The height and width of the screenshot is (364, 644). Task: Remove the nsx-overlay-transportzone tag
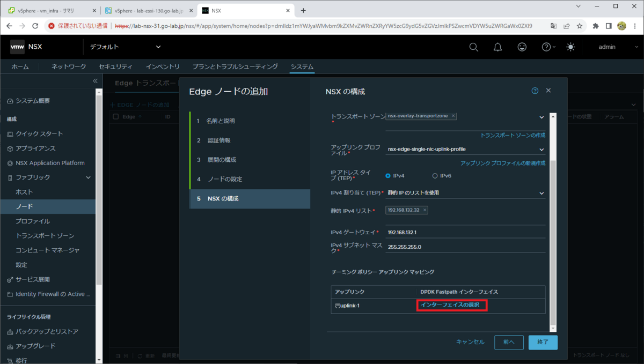[453, 116]
